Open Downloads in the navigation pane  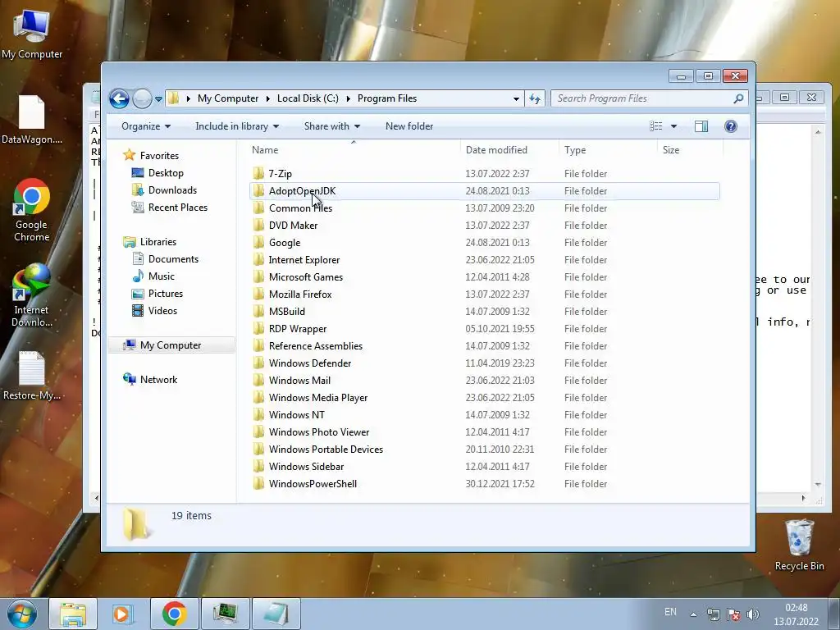pyautogui.click(x=172, y=190)
